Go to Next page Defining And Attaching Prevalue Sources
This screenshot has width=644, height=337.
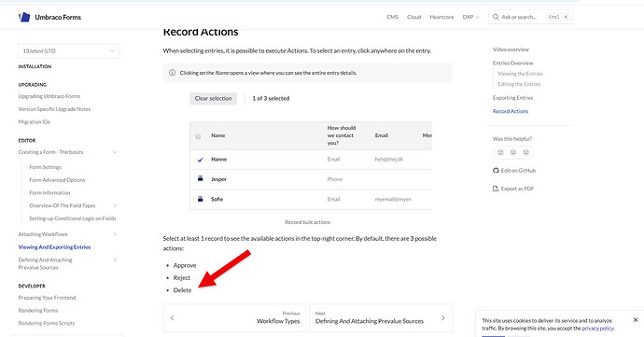pos(381,317)
